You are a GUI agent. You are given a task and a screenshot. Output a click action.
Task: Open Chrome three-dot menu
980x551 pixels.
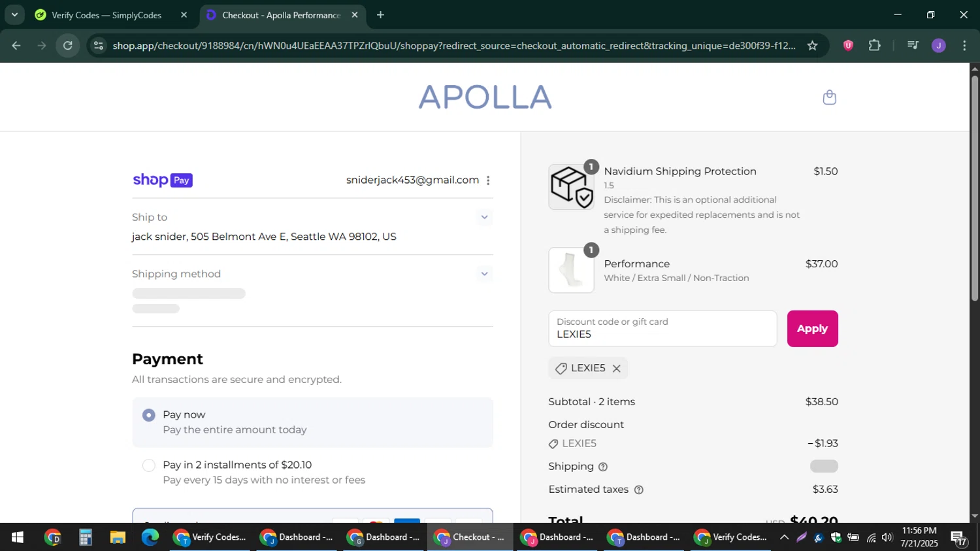pyautogui.click(x=964, y=46)
